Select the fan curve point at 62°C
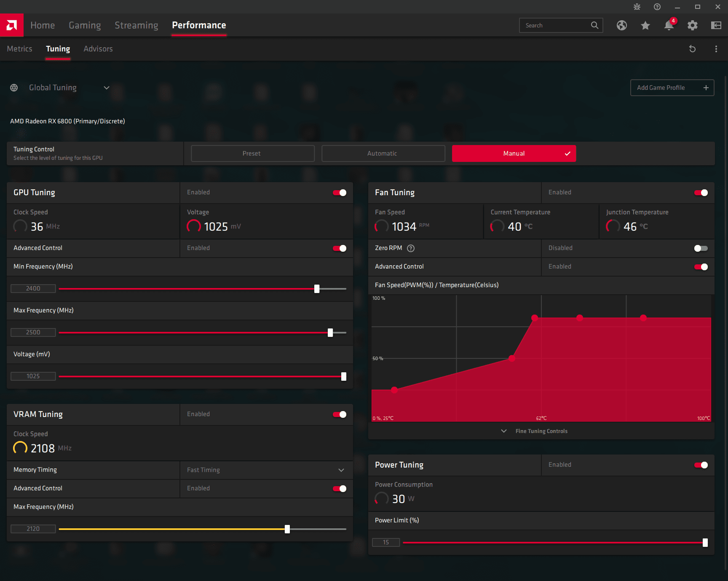The height and width of the screenshot is (581, 728). pos(535,318)
